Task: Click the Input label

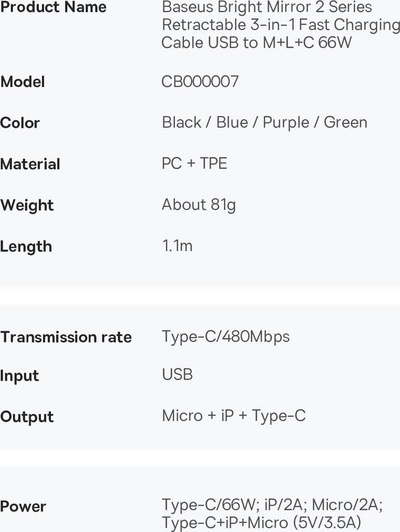Action: [x=19, y=376]
